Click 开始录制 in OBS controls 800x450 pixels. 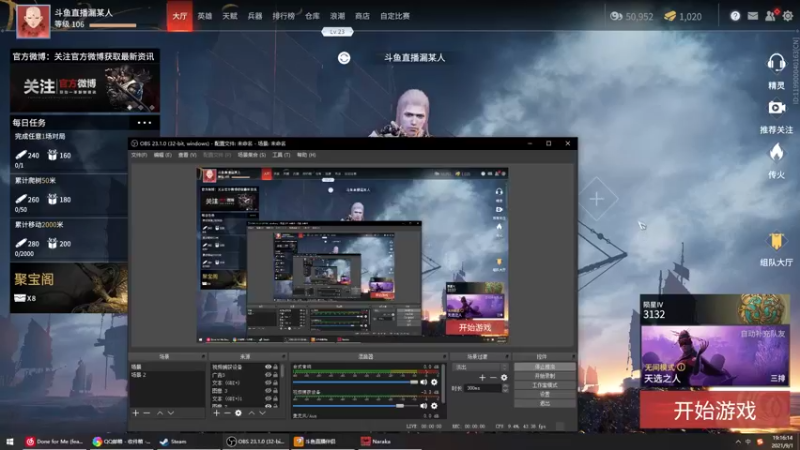[x=545, y=376]
